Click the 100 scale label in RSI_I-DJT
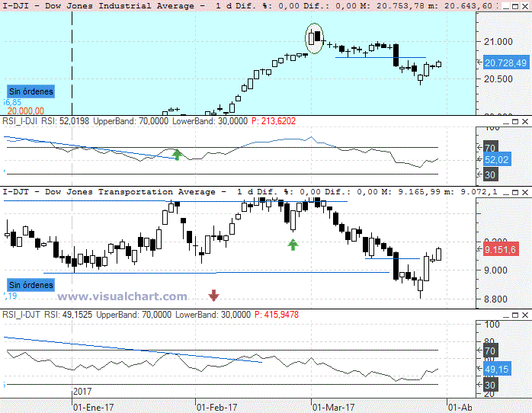532x413 pixels. (492, 325)
